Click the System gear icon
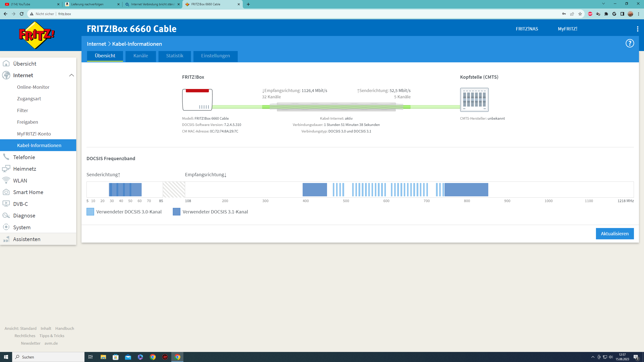The image size is (644, 362). coord(6,227)
